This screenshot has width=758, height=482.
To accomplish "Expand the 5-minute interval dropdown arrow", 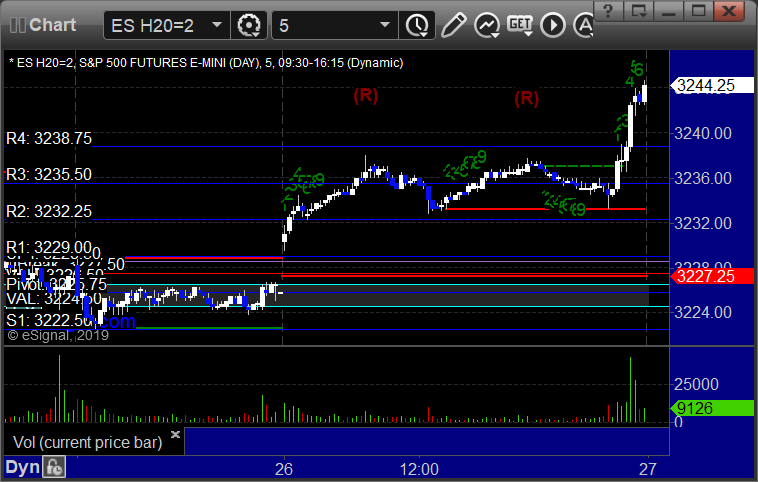I will [x=384, y=25].
